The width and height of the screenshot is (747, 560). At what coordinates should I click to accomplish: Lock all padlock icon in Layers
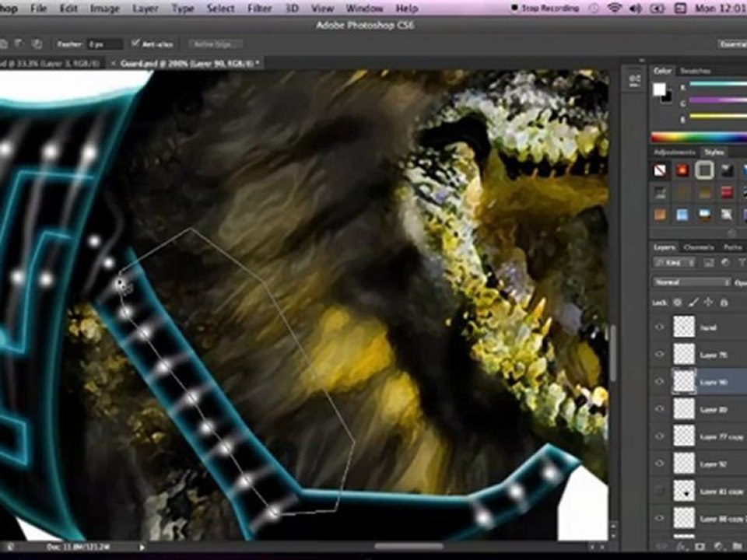(x=724, y=303)
